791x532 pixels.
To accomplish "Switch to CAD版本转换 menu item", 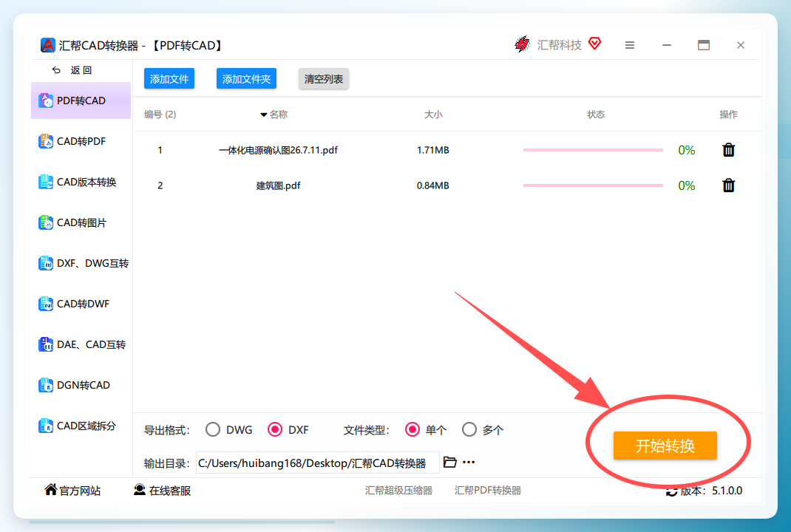I will pos(81,182).
